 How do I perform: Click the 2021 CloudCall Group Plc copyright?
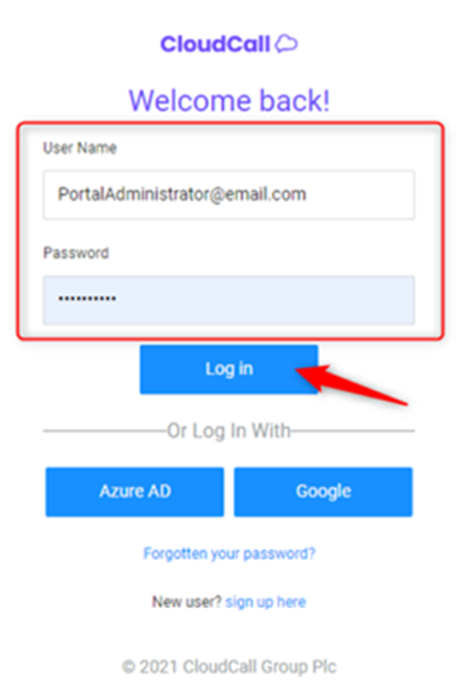tap(229, 667)
